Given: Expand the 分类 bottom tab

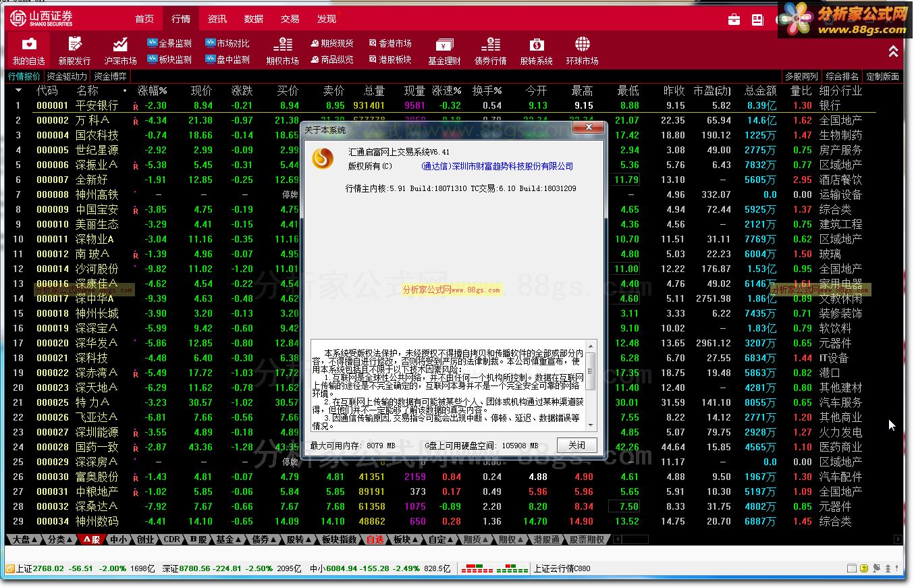Looking at the screenshot, I should 59,539.
